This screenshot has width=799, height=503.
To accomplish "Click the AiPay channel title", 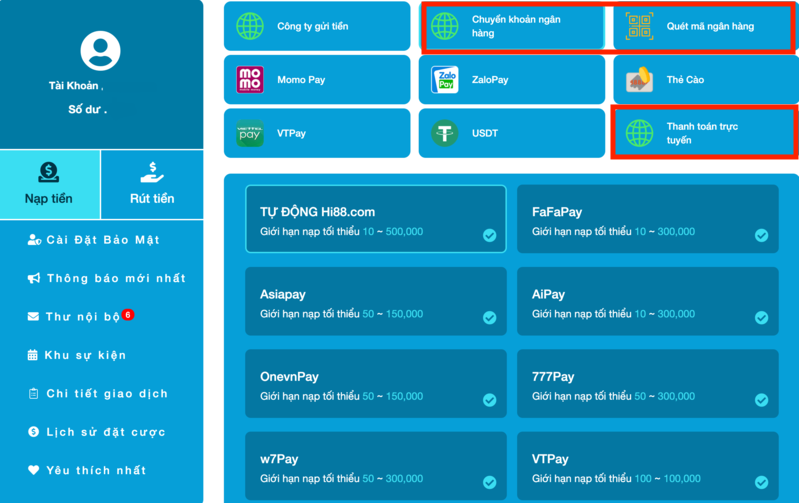I will pyautogui.click(x=548, y=295).
